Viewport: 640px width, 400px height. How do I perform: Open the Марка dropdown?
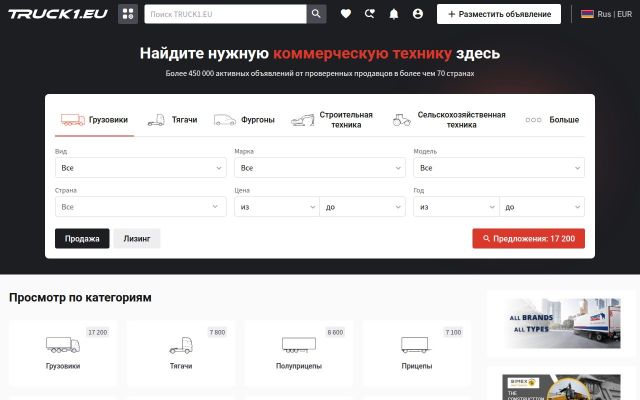click(320, 168)
